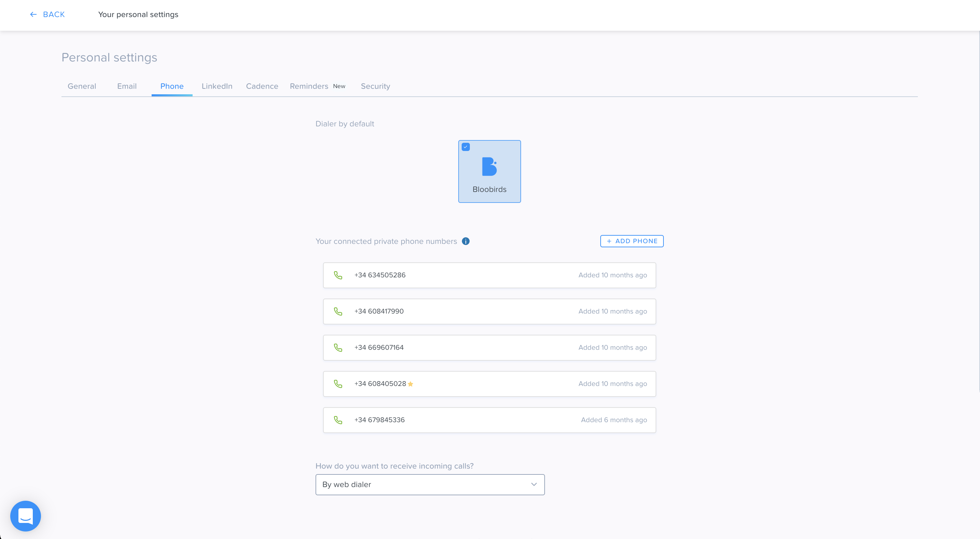Expand dropdown using the chevron arrow
The image size is (980, 539).
coord(534,485)
